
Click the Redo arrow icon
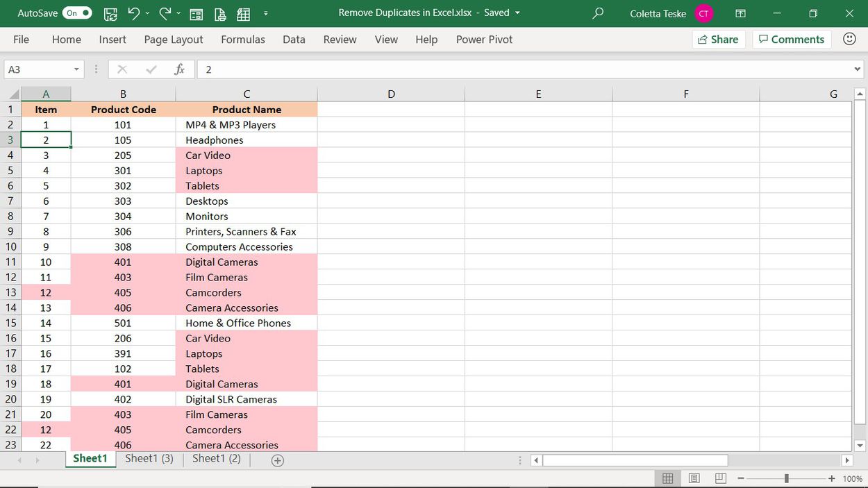(165, 13)
